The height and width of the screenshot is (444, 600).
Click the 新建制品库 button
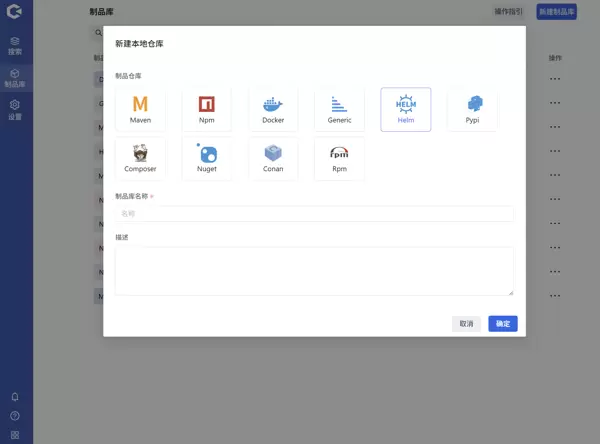click(x=556, y=12)
